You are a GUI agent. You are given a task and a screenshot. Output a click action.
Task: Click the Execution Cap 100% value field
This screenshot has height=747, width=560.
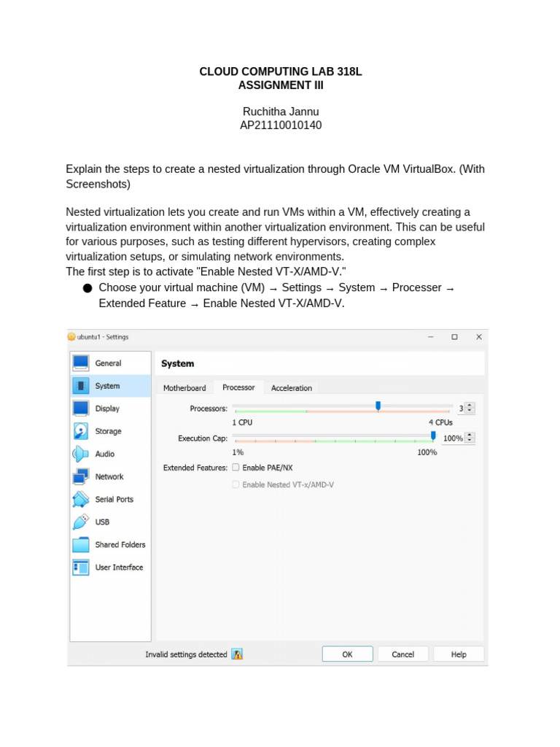(x=453, y=438)
